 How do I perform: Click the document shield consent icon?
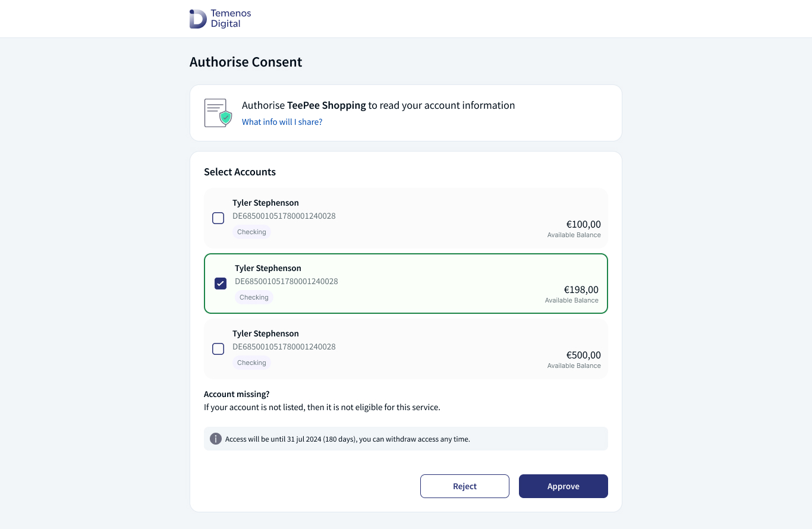(218, 113)
